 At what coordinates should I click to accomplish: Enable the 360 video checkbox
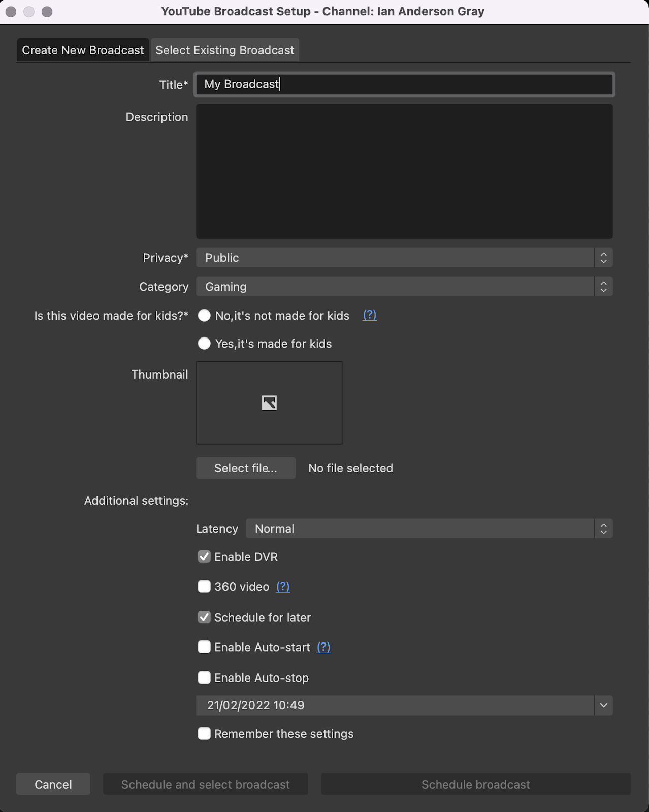[204, 587]
